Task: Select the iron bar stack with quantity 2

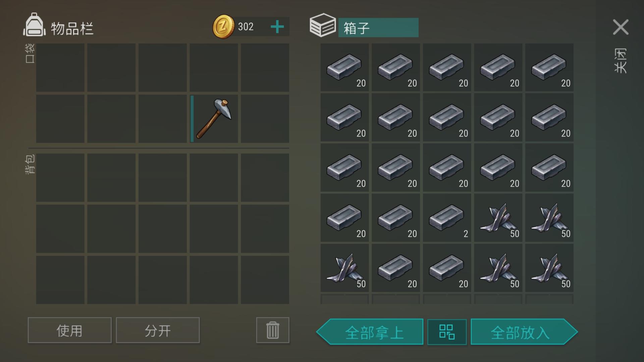Action: coord(447,218)
